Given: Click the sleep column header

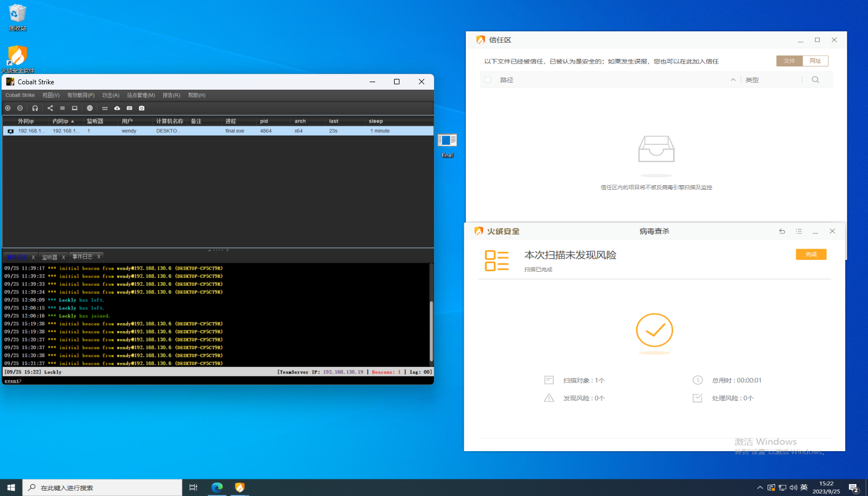Looking at the screenshot, I should [376, 121].
